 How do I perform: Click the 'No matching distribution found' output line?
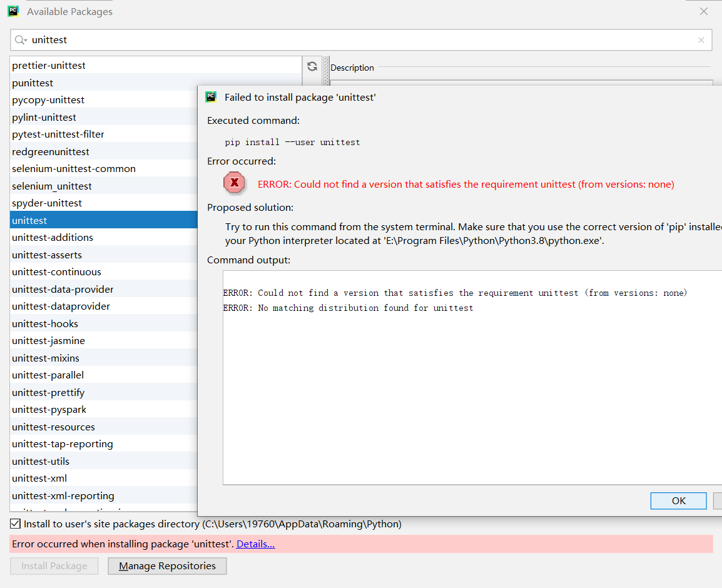[348, 308]
